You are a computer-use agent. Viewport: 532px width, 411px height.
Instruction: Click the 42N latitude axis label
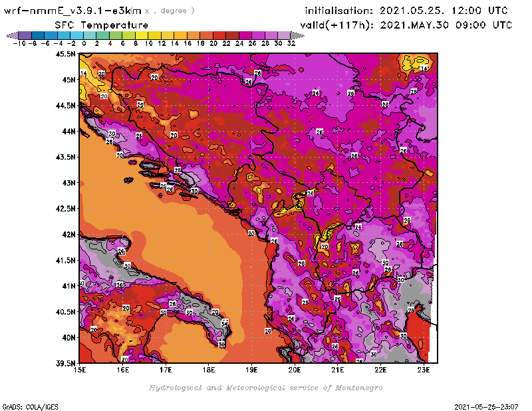point(68,234)
